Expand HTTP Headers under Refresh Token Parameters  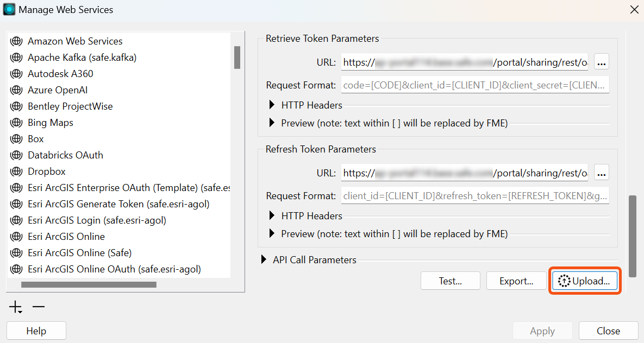(272, 216)
